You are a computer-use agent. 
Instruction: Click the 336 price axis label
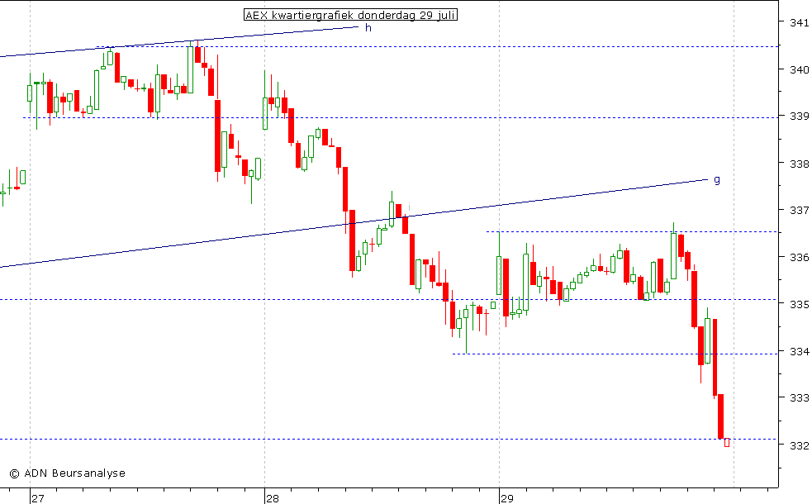click(799, 258)
